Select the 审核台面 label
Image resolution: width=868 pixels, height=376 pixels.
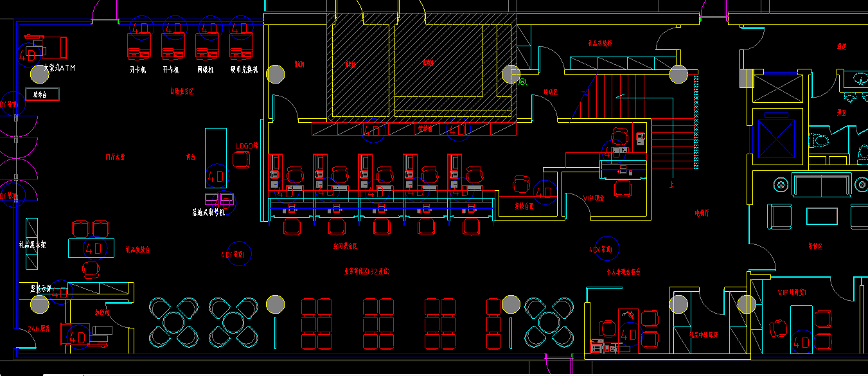[525, 207]
